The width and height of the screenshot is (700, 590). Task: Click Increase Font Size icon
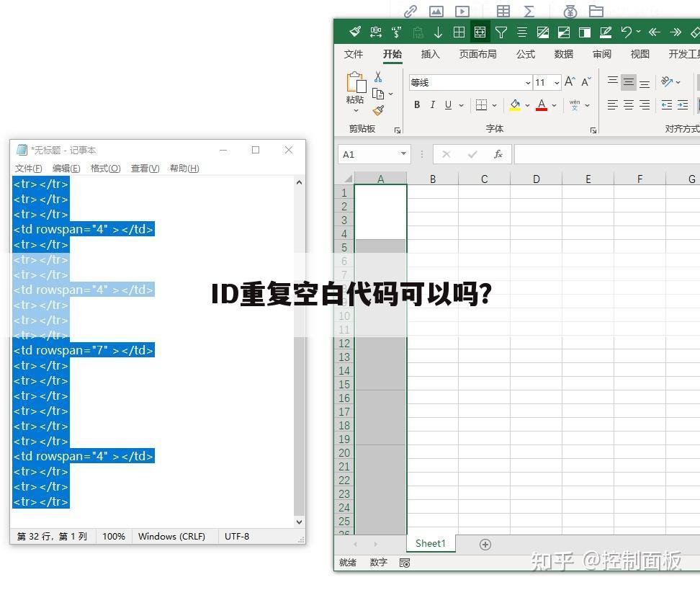(x=570, y=81)
